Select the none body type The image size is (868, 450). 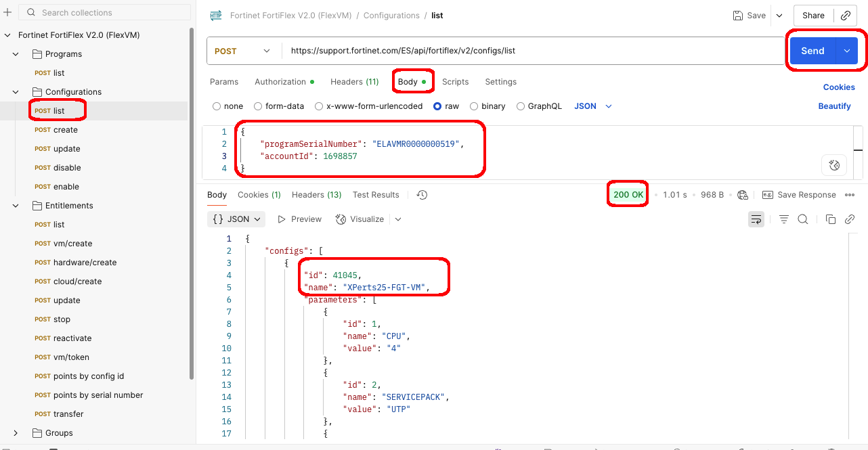217,106
